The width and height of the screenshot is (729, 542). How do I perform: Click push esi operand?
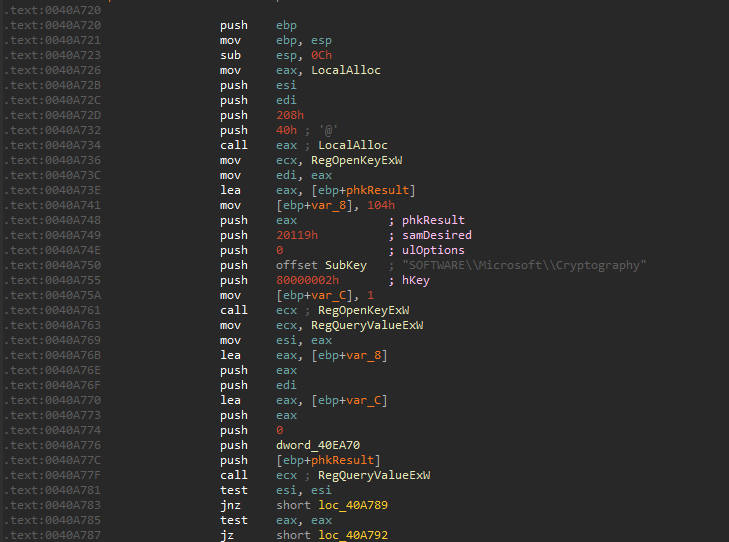pos(286,85)
